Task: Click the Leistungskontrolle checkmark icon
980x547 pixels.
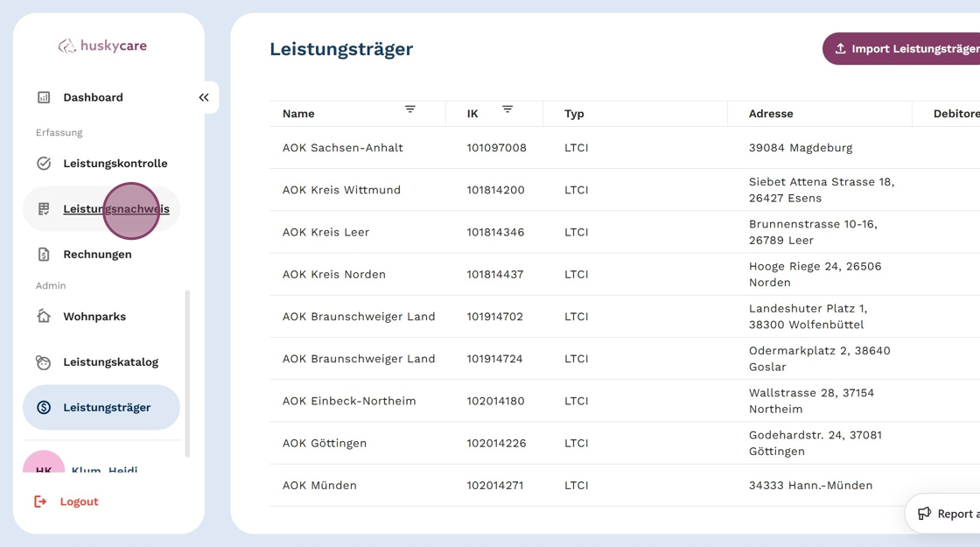Action: (44, 164)
